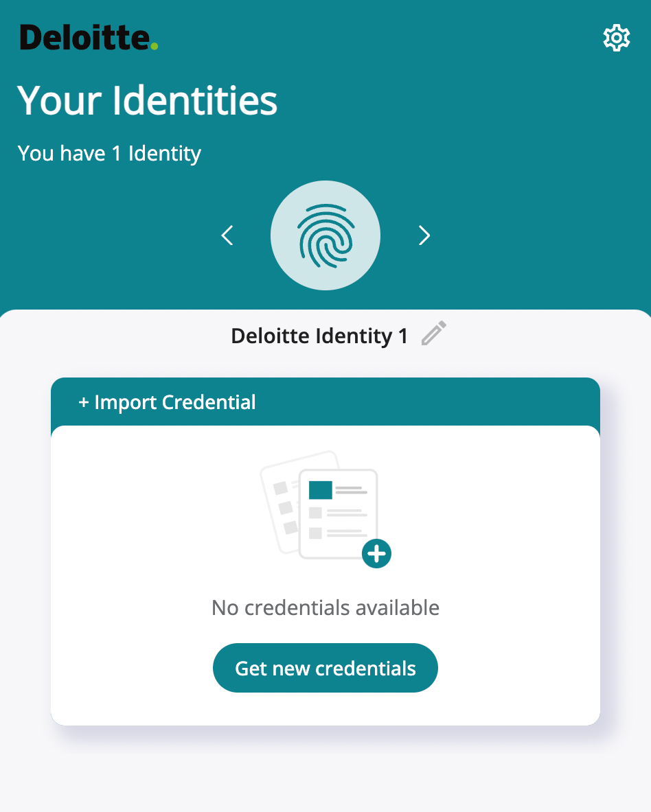Screen dimensions: 651x812
Task: Click the No credentials available message
Action: coord(325,608)
